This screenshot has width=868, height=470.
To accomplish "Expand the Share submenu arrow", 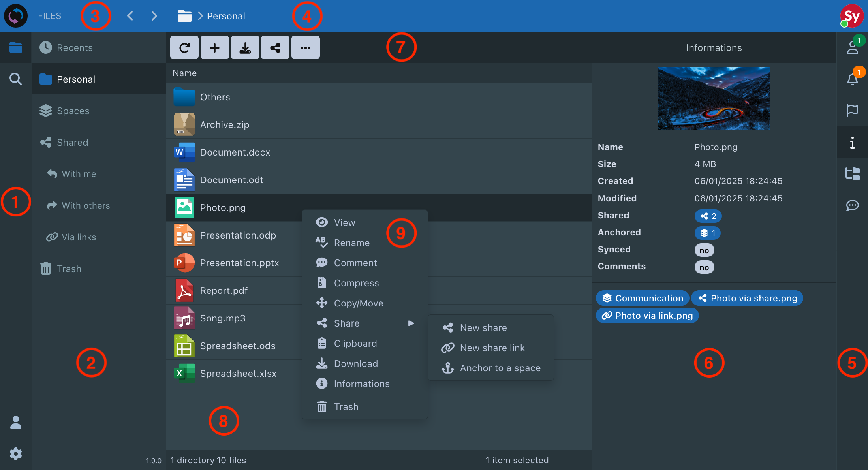I will tap(411, 323).
